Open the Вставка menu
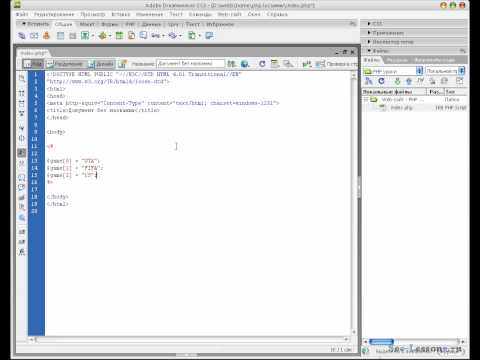The image size is (480, 360). 121,14
